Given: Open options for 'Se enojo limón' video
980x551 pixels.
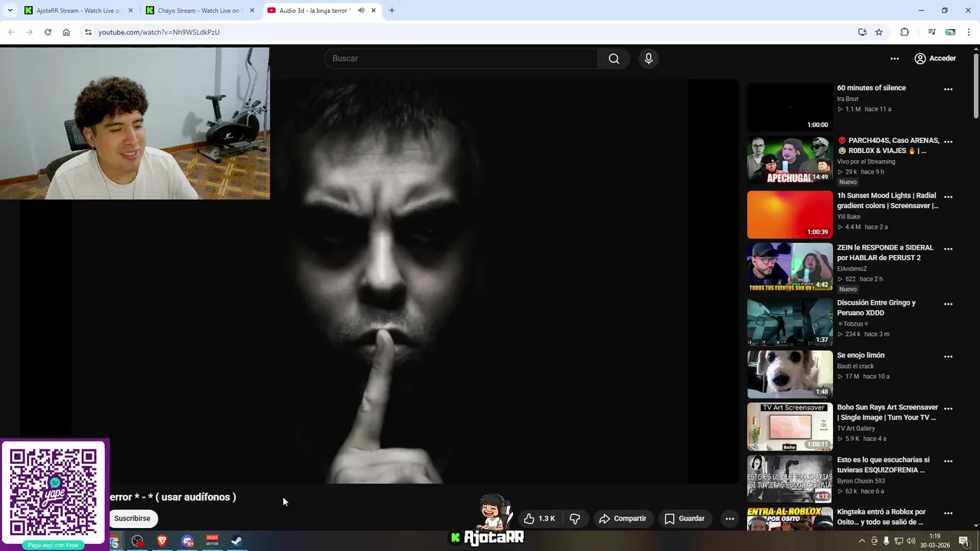Looking at the screenshot, I should pyautogui.click(x=948, y=357).
